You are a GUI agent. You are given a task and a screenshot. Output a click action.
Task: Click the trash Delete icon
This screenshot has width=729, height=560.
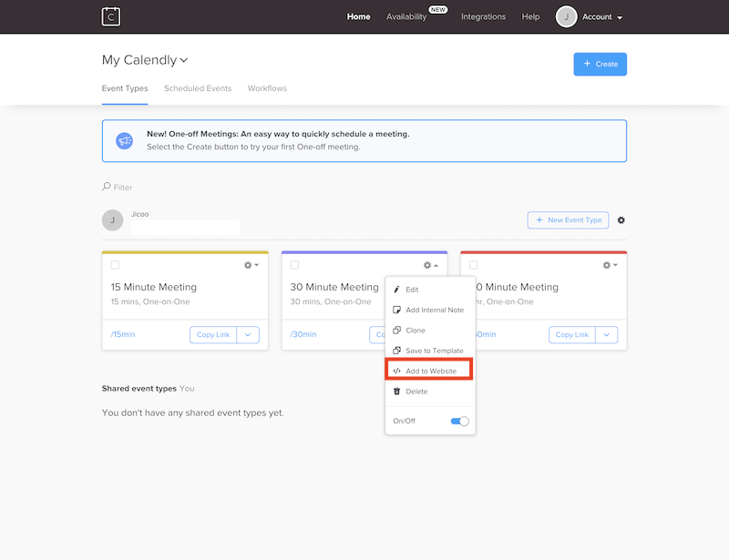(396, 392)
